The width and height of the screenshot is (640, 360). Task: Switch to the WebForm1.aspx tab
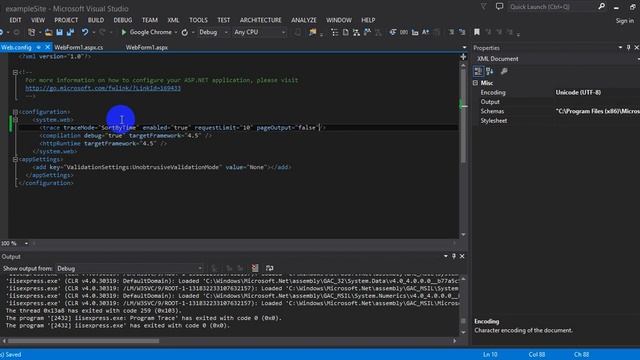147,47
